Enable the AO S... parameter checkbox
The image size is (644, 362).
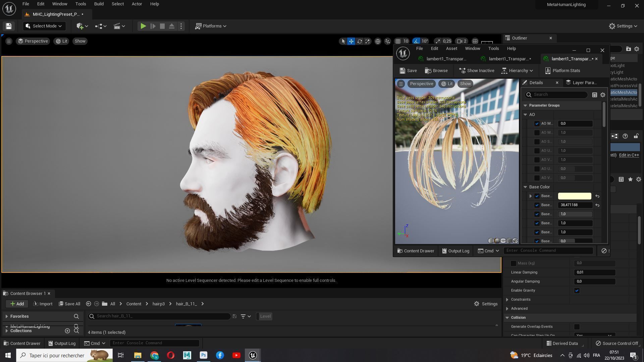point(537,142)
